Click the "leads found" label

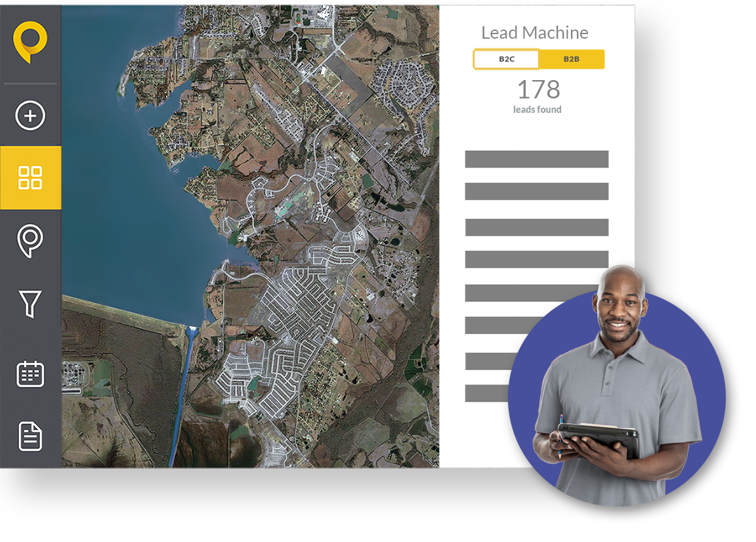click(537, 110)
